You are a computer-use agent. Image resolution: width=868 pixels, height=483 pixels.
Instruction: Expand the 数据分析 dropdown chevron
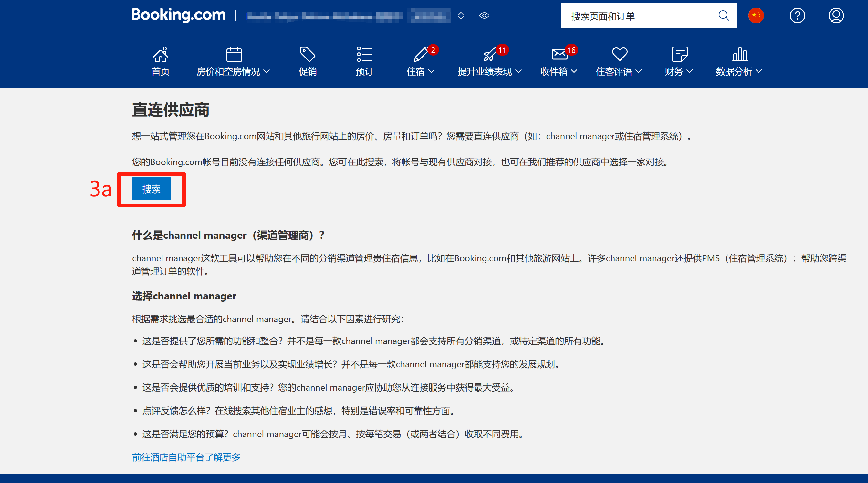click(759, 71)
